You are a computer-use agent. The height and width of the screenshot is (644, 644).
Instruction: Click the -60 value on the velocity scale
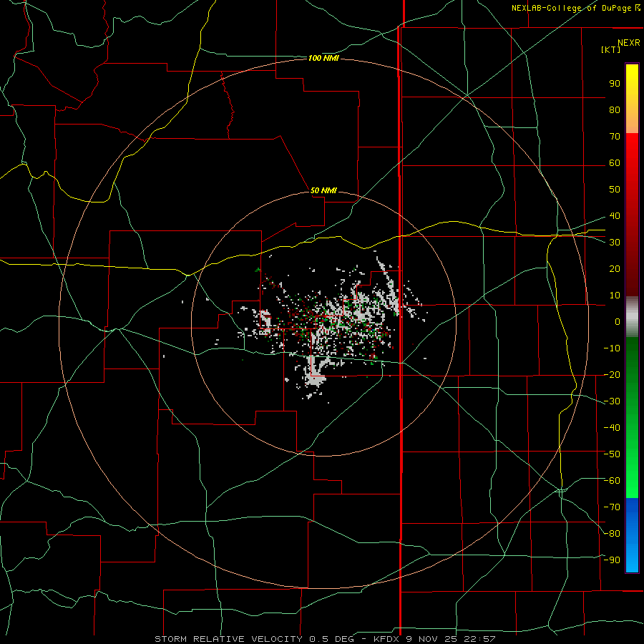pos(612,481)
